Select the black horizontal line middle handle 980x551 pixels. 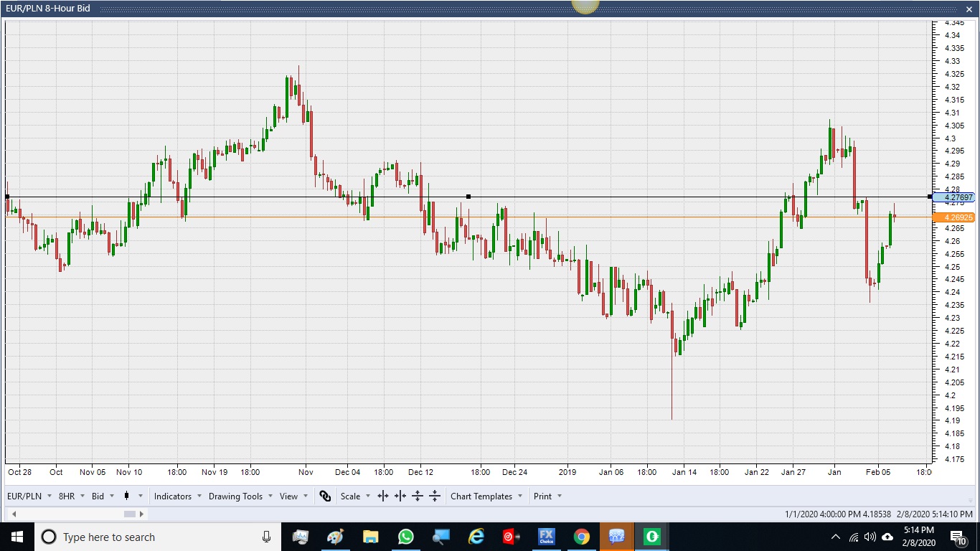pyautogui.click(x=468, y=197)
